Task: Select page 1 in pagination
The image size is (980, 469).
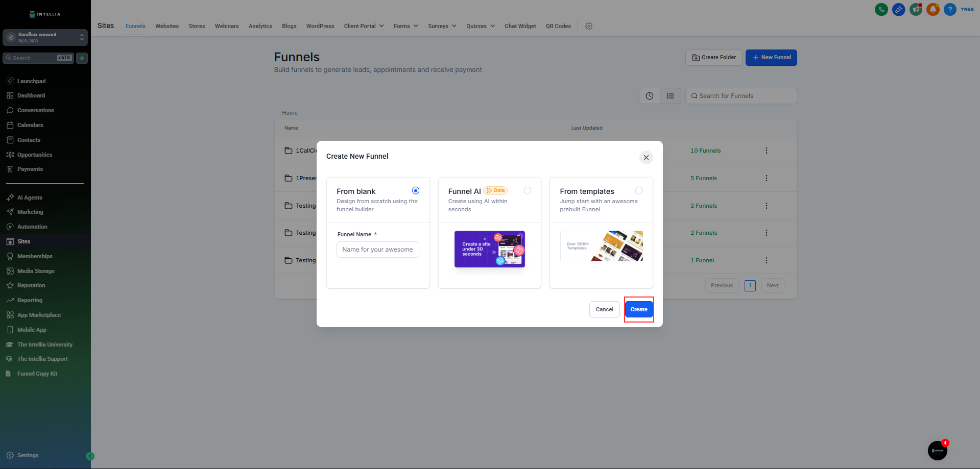Action: coord(750,285)
